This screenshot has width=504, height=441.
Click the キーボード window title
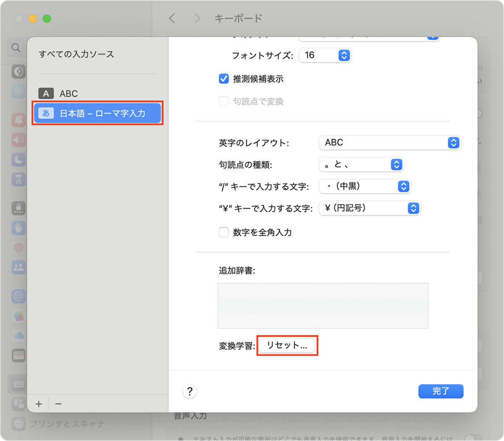(239, 18)
